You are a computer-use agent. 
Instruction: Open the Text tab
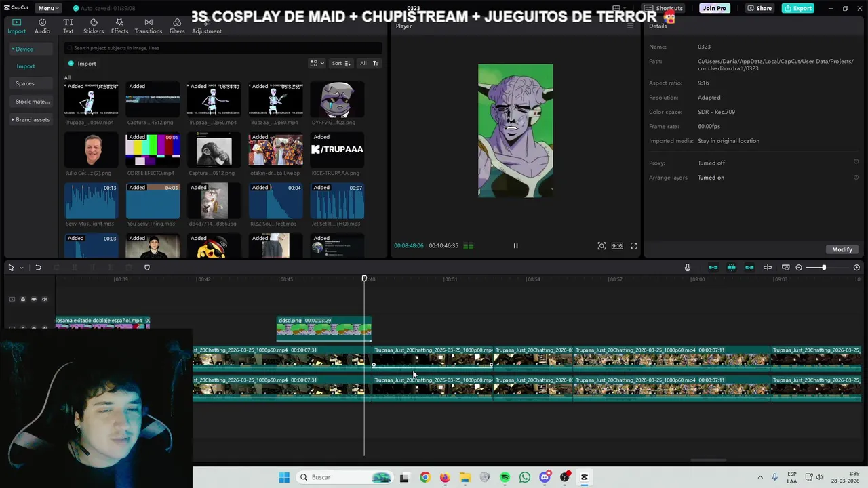(68, 26)
